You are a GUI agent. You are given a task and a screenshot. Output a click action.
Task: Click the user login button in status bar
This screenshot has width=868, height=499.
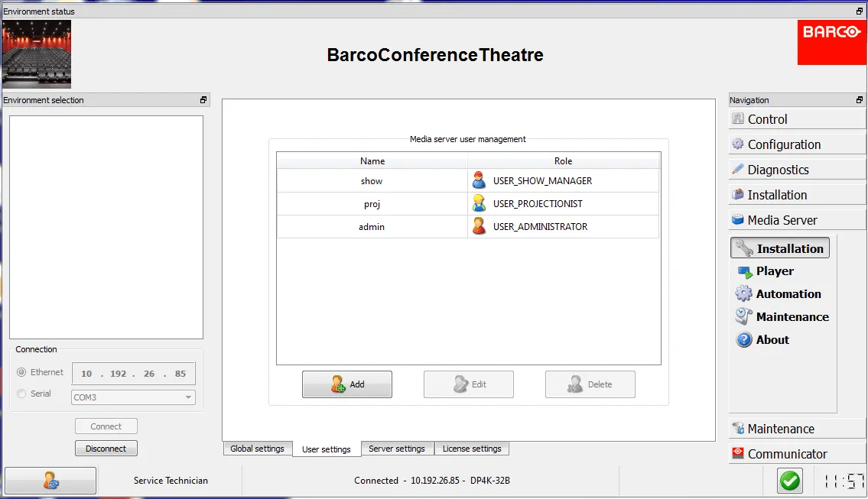pyautogui.click(x=50, y=481)
